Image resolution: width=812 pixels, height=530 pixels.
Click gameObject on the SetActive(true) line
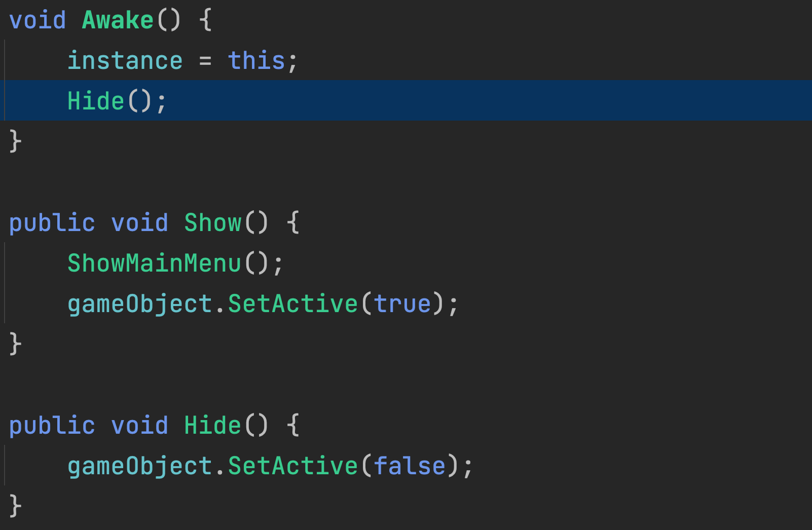pyautogui.click(x=140, y=305)
